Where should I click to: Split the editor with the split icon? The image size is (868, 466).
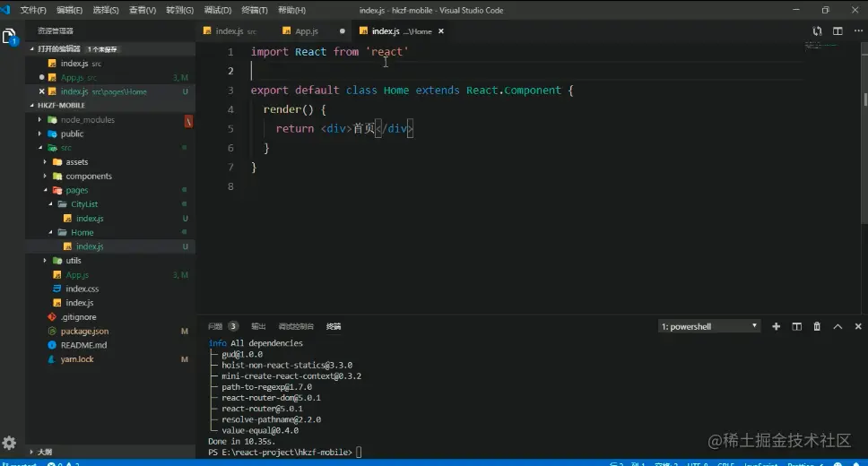(x=838, y=31)
